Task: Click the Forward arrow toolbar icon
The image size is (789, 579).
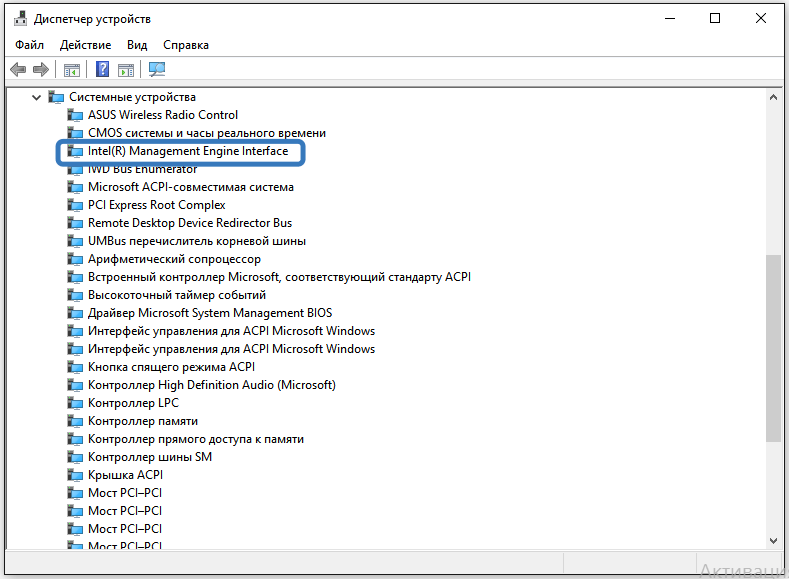Action: pyautogui.click(x=41, y=69)
